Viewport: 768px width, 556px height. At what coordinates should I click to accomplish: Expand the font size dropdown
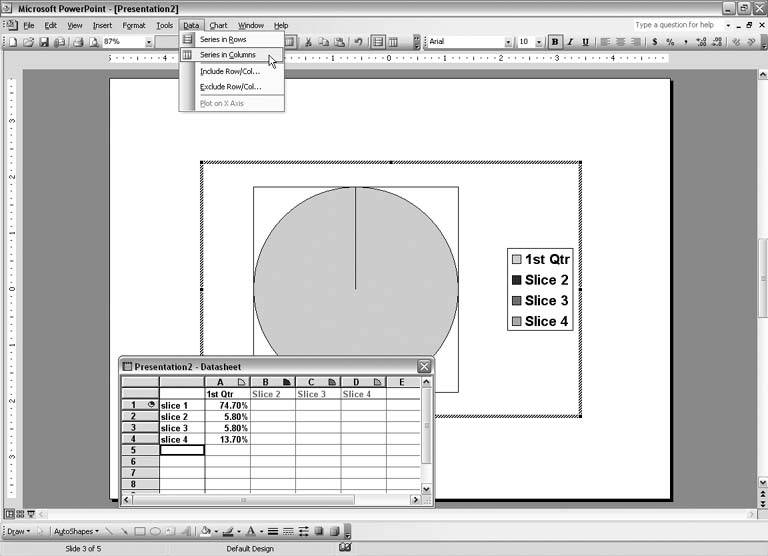point(539,42)
